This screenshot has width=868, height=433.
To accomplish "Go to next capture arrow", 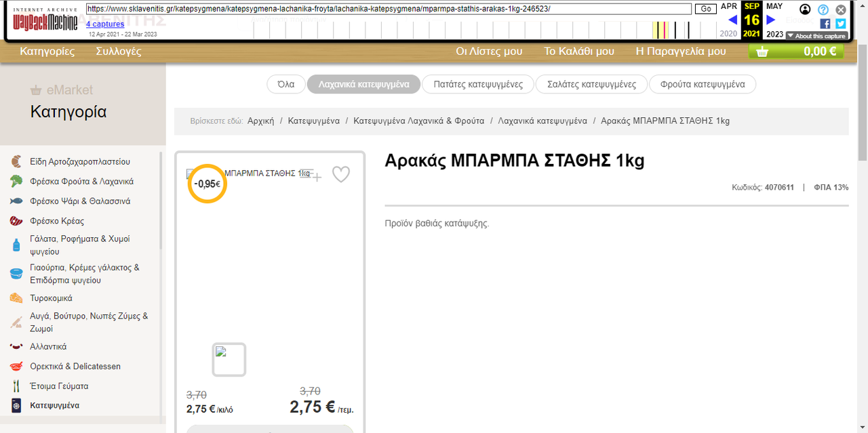I will point(770,20).
